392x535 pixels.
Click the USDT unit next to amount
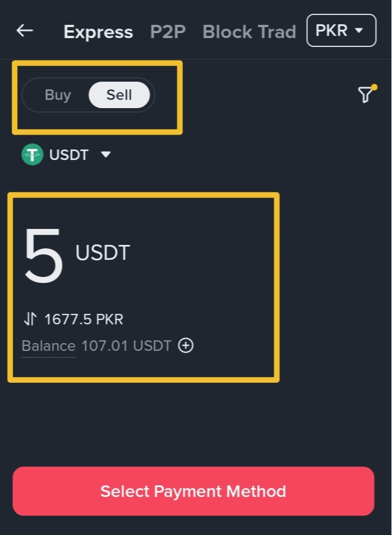[103, 253]
